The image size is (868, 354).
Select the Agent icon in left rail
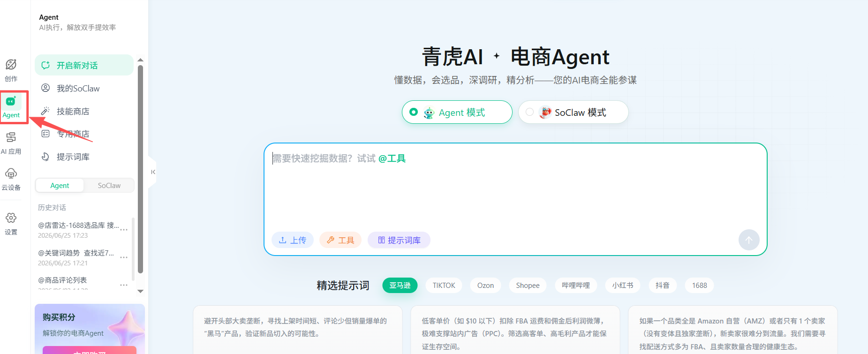point(11,107)
